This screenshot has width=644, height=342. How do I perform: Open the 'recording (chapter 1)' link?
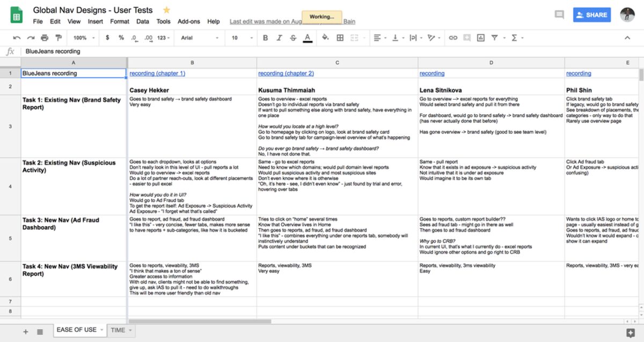(157, 73)
